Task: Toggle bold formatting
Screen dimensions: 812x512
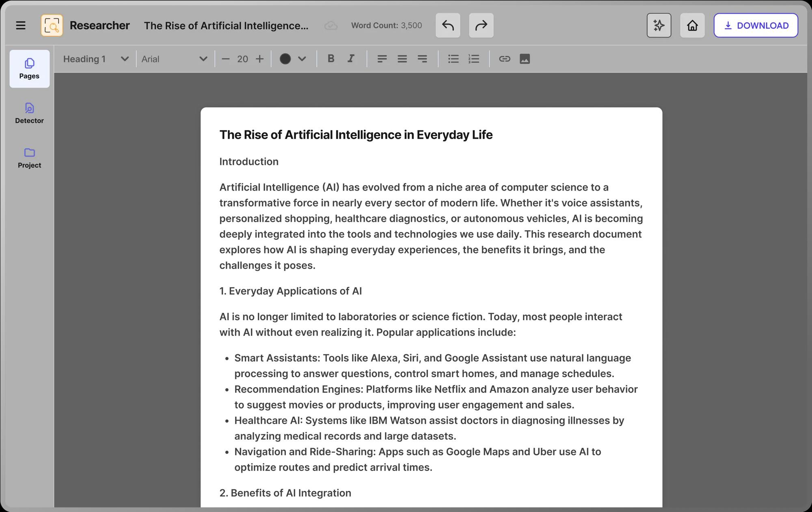Action: point(331,59)
